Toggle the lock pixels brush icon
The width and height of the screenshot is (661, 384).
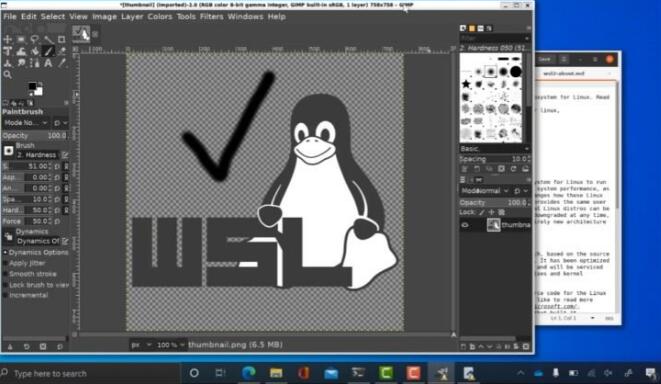(481, 212)
